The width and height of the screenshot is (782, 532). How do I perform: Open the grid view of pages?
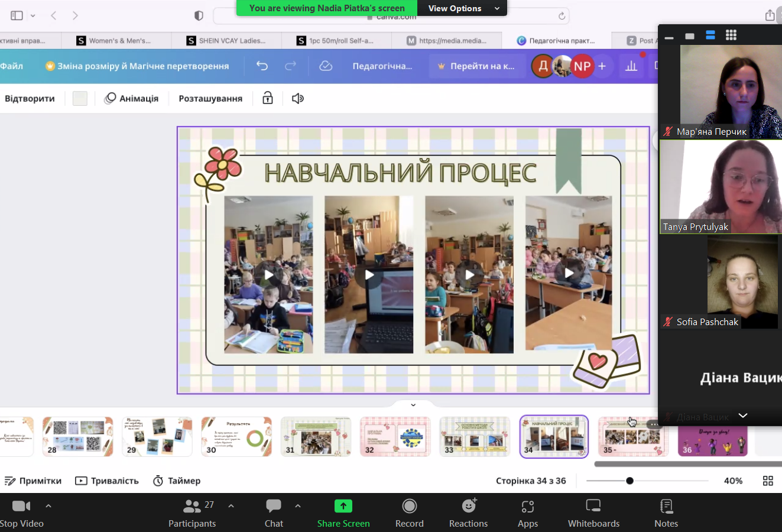768,481
